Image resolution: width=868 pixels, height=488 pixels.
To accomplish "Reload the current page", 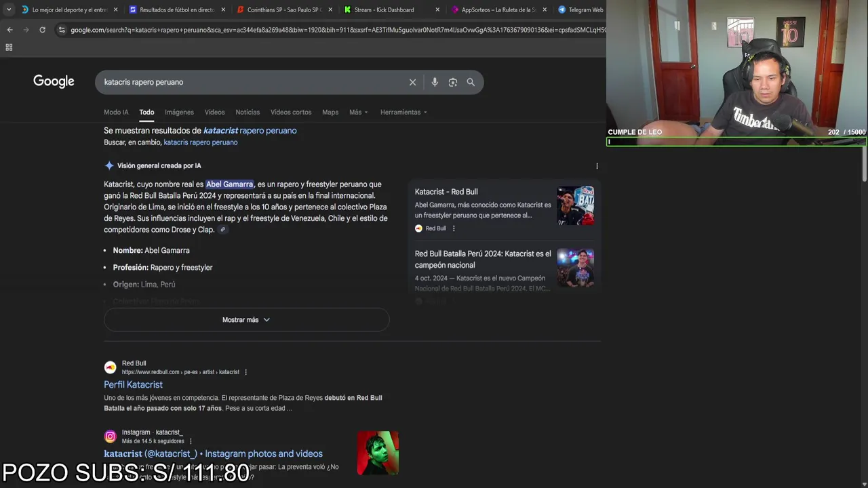I will [x=42, y=30].
